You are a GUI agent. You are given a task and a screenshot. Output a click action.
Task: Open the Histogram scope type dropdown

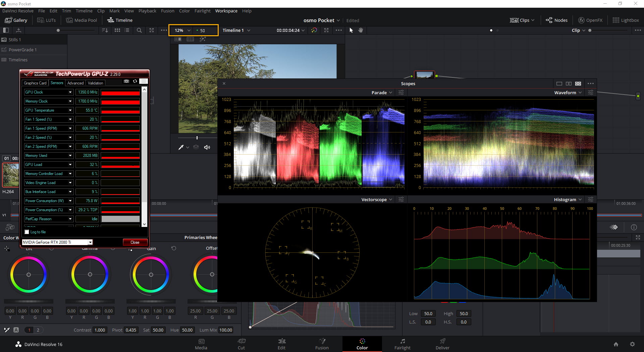(x=568, y=199)
